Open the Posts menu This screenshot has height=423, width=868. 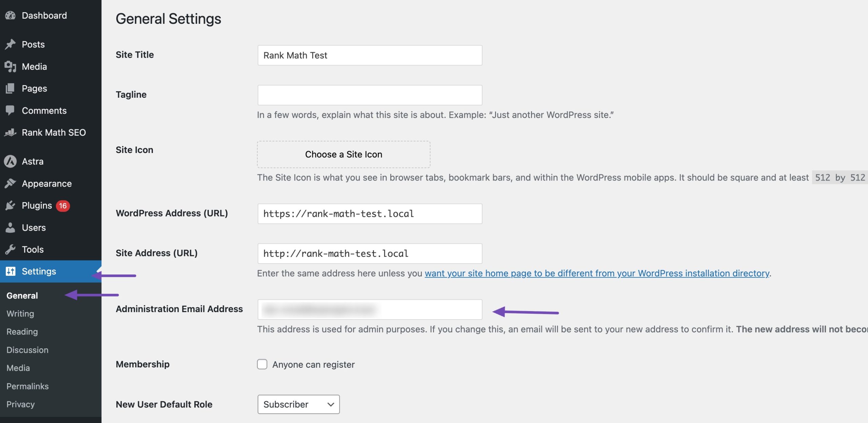click(x=33, y=44)
